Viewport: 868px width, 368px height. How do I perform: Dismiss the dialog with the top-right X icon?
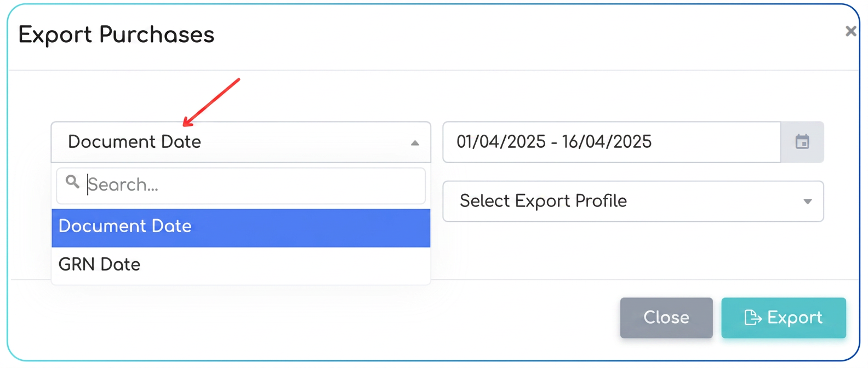850,31
